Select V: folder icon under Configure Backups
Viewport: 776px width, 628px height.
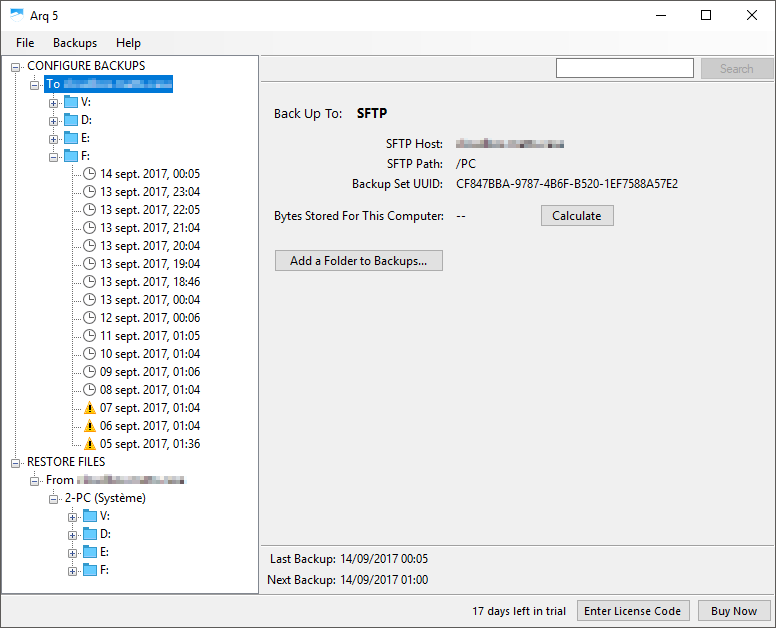pyautogui.click(x=71, y=102)
